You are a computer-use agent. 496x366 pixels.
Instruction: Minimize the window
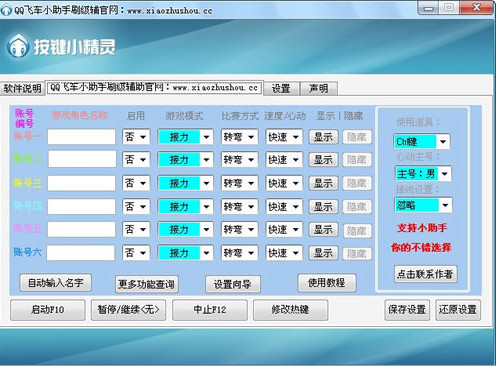pyautogui.click(x=429, y=8)
